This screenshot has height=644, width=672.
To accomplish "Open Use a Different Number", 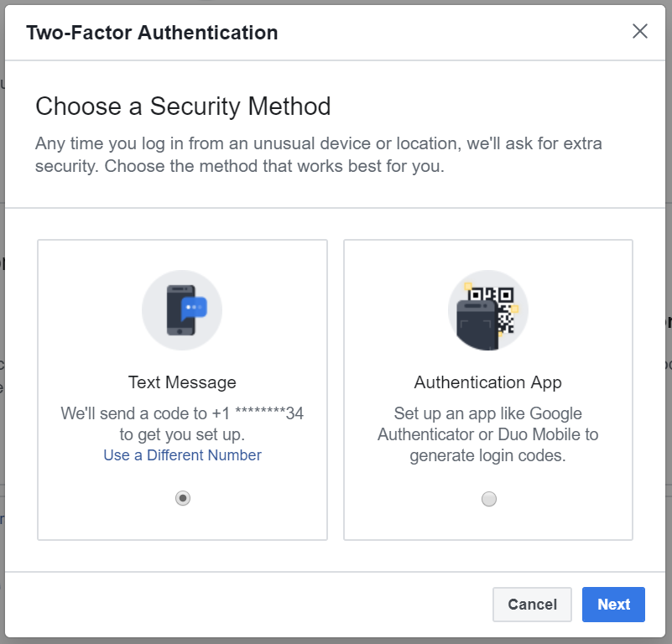I will pyautogui.click(x=182, y=454).
